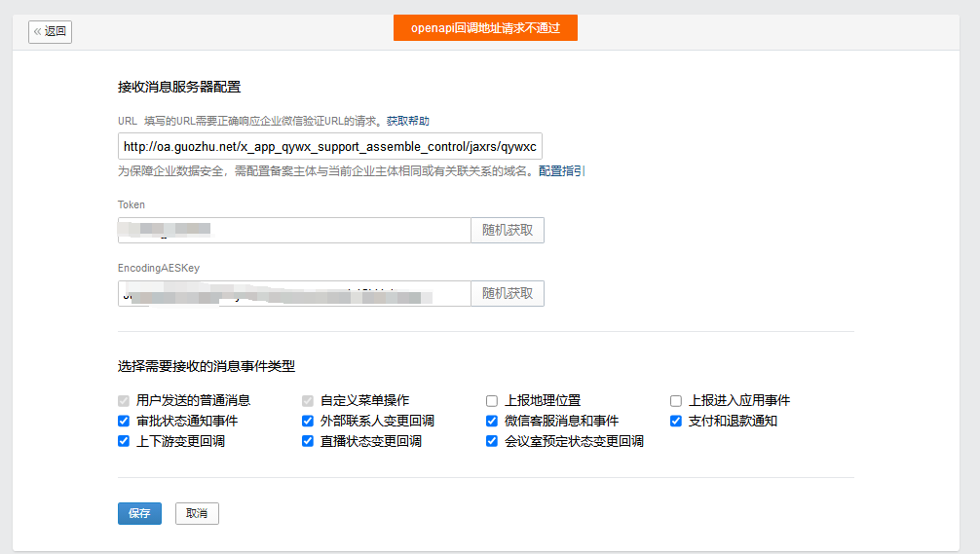
Task: Click the 用户发送的普通消息 checkbox
Action: click(x=124, y=400)
